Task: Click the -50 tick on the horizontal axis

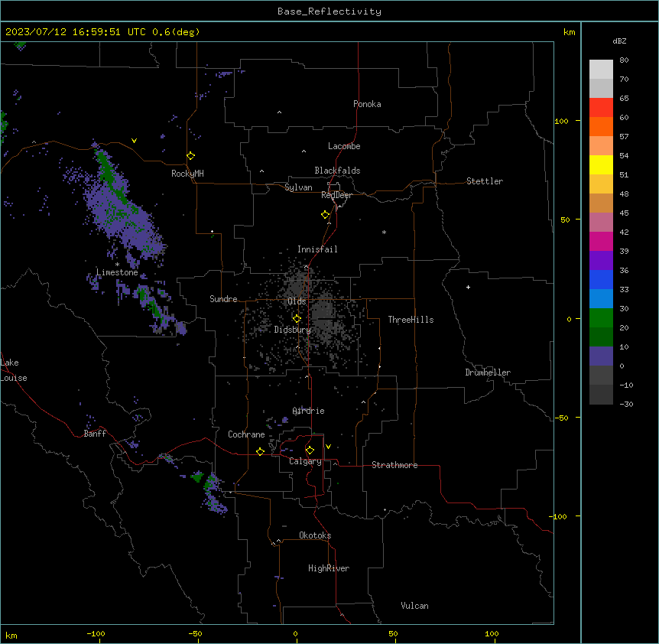Action: tap(195, 633)
